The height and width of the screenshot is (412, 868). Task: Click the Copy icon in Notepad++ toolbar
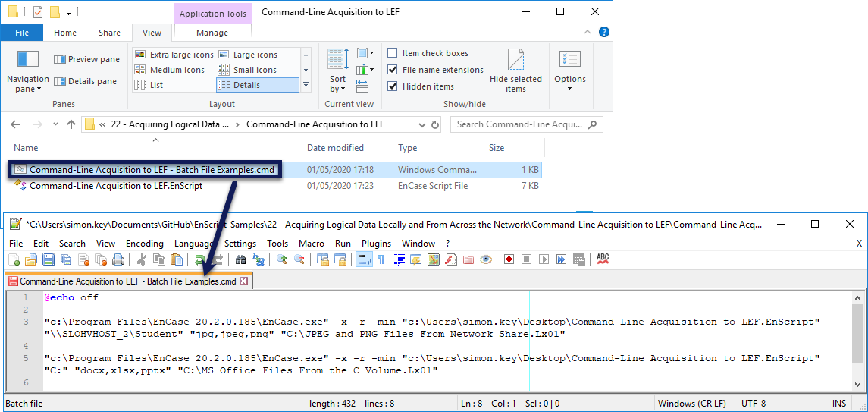coord(159,259)
